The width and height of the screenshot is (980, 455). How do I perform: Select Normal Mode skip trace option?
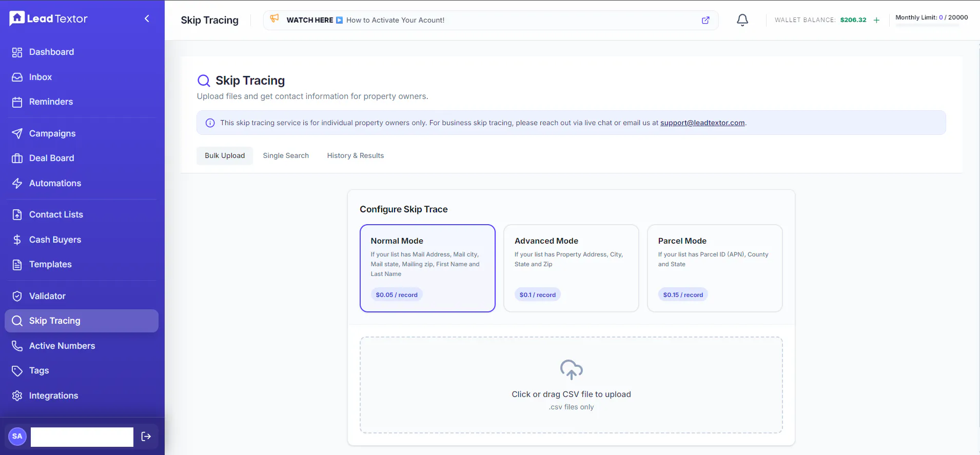tap(427, 268)
